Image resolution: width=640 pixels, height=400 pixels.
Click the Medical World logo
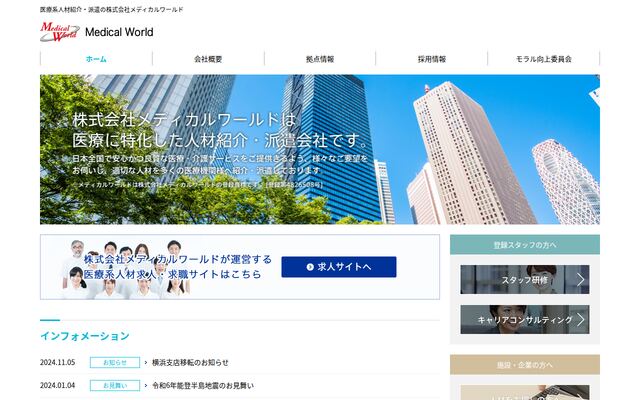(60, 32)
